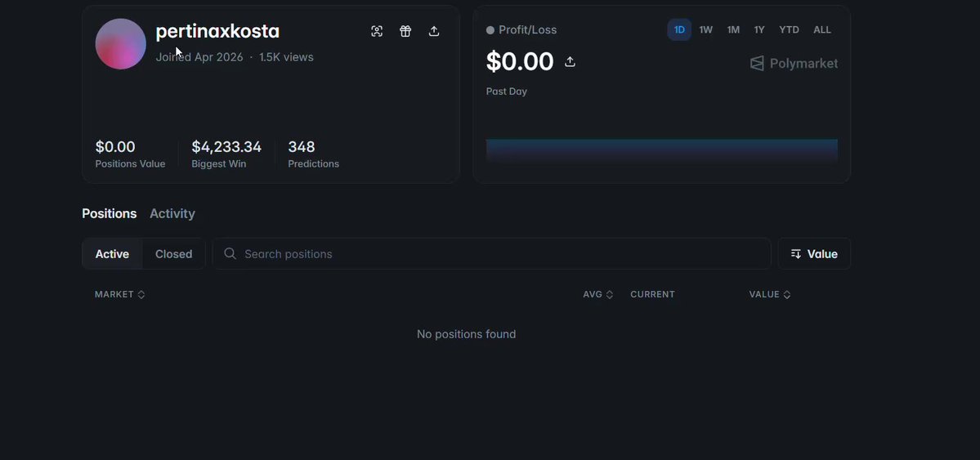Sort by the AVG column
Viewport: 980px width, 460px height.
click(598, 294)
